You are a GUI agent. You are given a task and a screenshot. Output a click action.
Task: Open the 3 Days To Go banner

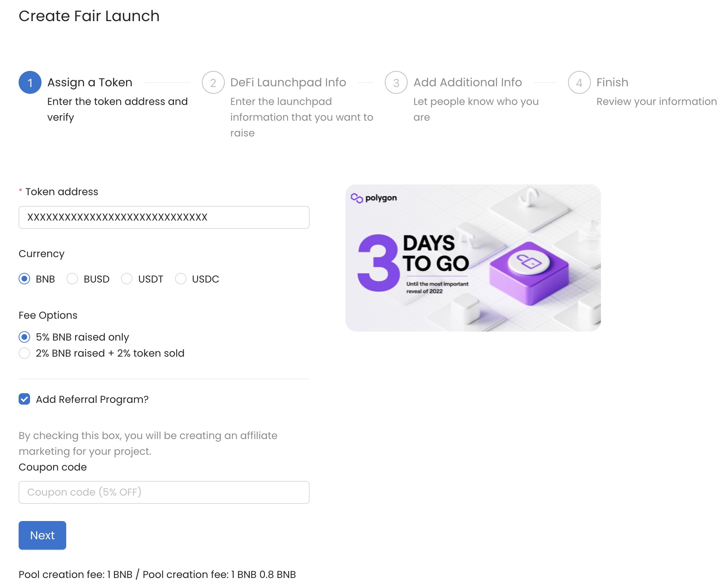click(473, 258)
